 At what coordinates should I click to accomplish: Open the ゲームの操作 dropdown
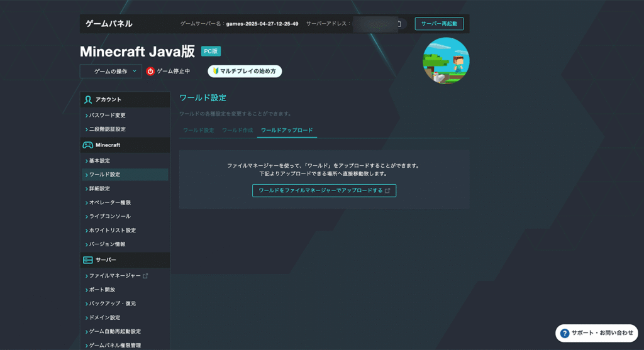111,72
